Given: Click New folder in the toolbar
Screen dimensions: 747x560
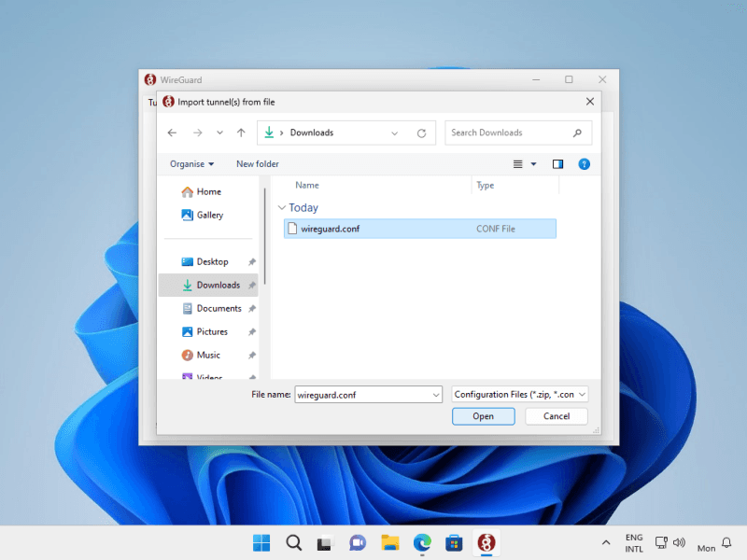Looking at the screenshot, I should click(x=258, y=164).
